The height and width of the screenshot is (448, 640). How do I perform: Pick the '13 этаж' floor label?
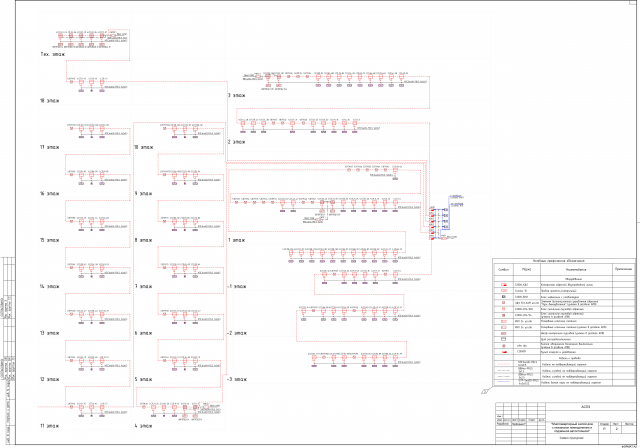49,333
